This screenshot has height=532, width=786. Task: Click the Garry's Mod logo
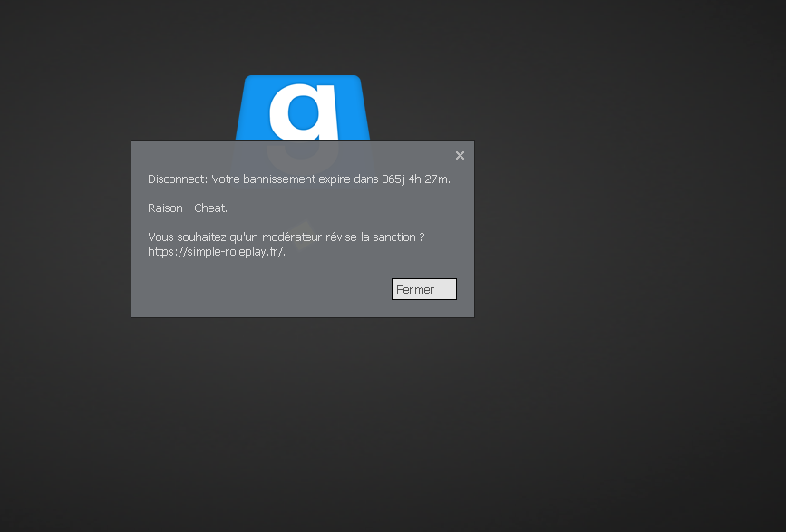[303, 108]
